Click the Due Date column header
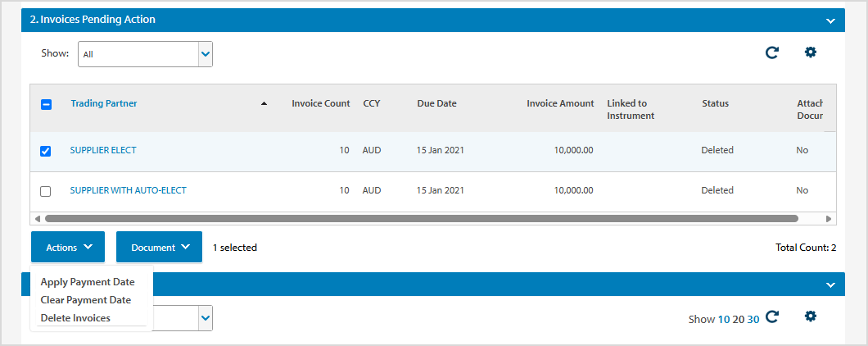 pos(436,103)
